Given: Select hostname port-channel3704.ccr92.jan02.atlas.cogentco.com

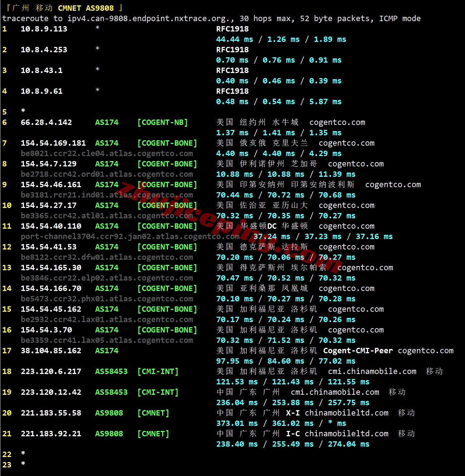Looking at the screenshot, I should pos(130,237).
